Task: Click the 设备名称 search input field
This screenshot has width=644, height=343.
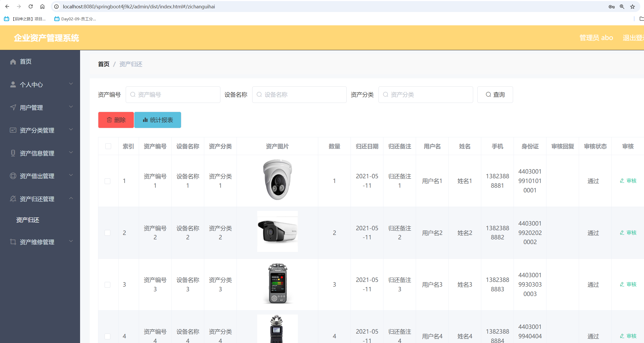Action: point(299,94)
